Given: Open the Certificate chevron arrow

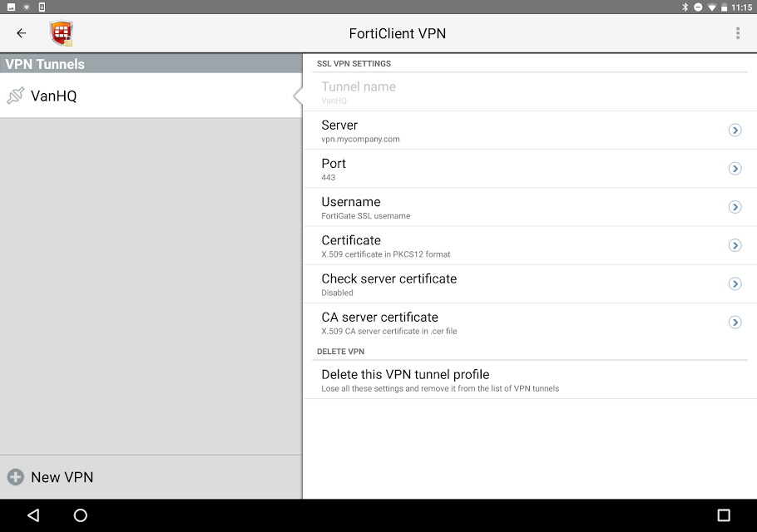Looking at the screenshot, I should tap(735, 245).
